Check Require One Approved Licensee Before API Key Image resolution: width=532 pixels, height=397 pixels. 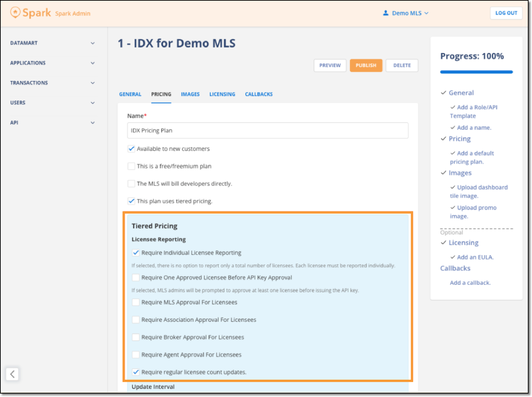click(136, 278)
